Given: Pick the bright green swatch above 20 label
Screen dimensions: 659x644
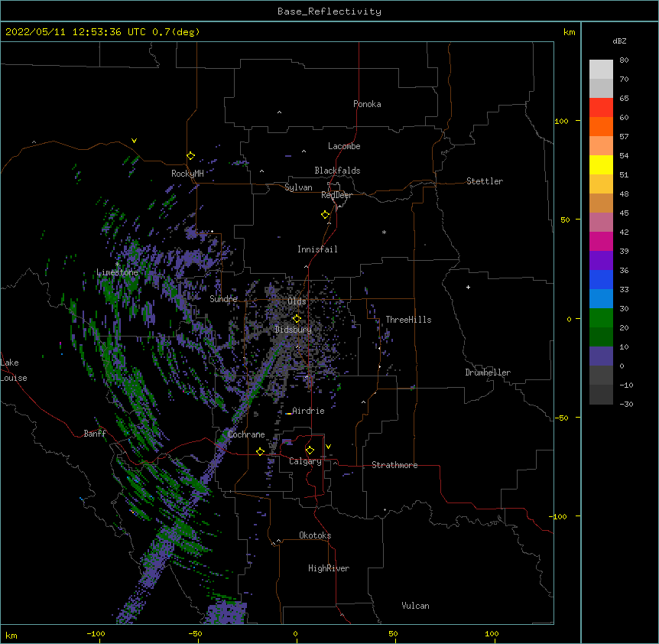Looking at the screenshot, I should click(x=601, y=318).
